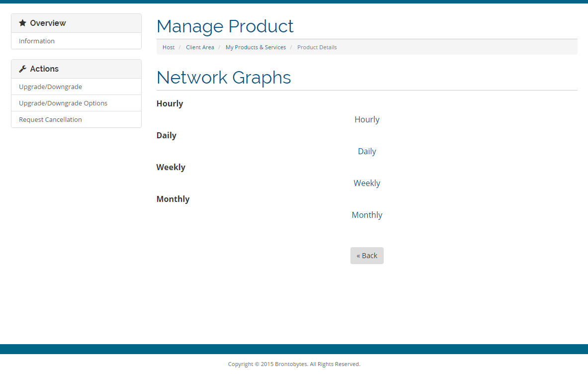Image resolution: width=588 pixels, height=374 pixels.
Task: Click the Network Graphs section heading
Action: pos(224,78)
